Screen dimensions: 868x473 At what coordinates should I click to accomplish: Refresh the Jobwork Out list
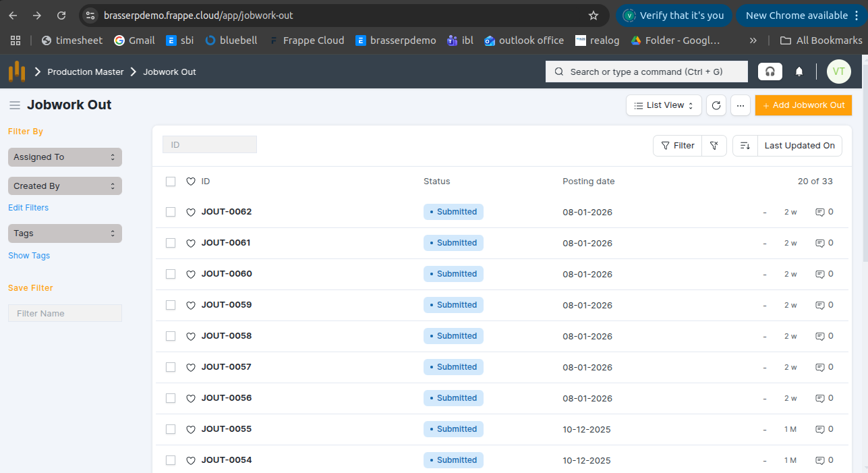[716, 105]
